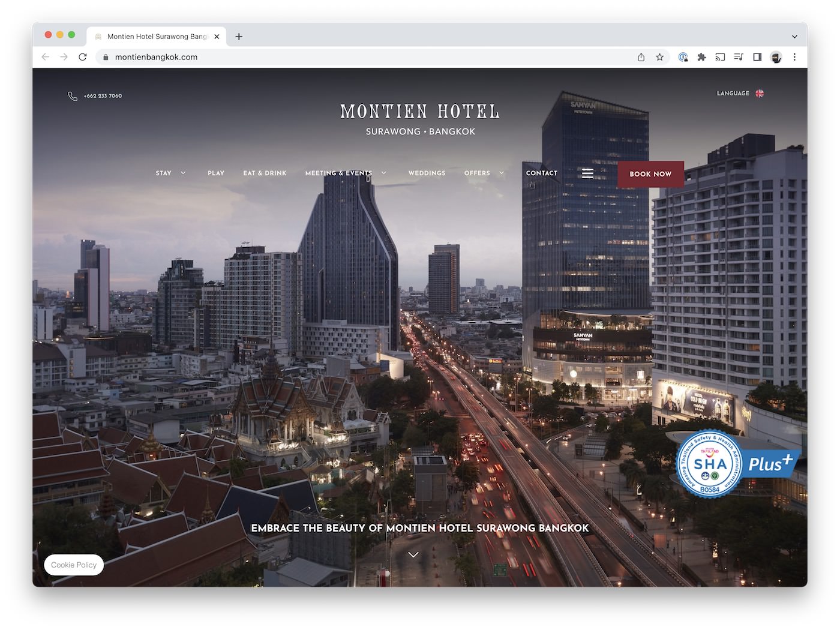Bookmark this page with the star icon
The height and width of the screenshot is (630, 840).
659,57
